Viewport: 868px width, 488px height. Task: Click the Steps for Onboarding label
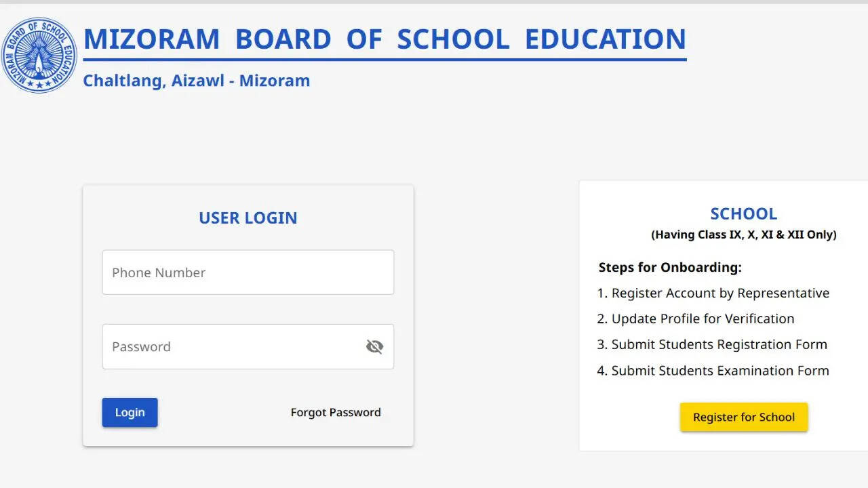[670, 267]
